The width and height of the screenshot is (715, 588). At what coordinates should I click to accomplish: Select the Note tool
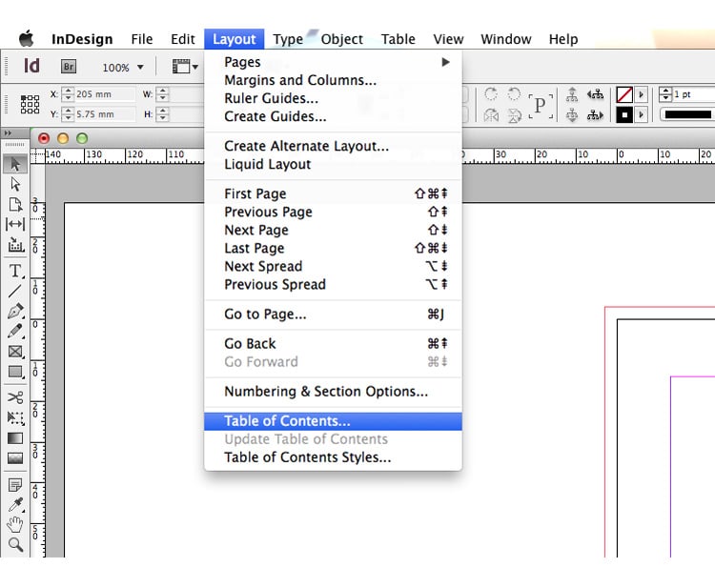tap(15, 484)
